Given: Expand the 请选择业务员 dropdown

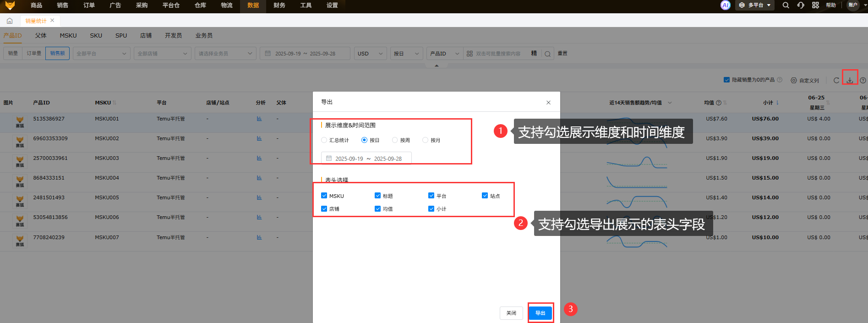Looking at the screenshot, I should [225, 54].
